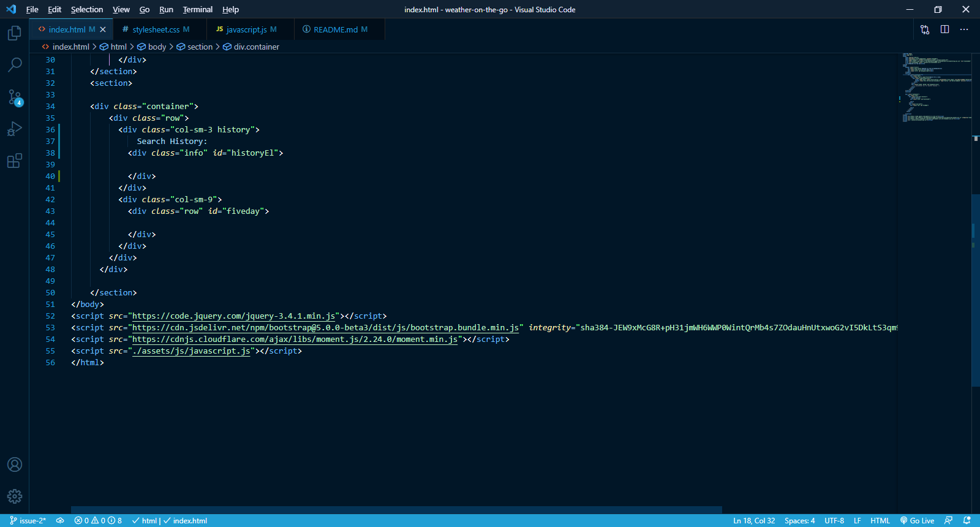The width and height of the screenshot is (980, 527).
Task: Select the UTF-8 encoding in status bar
Action: point(834,520)
